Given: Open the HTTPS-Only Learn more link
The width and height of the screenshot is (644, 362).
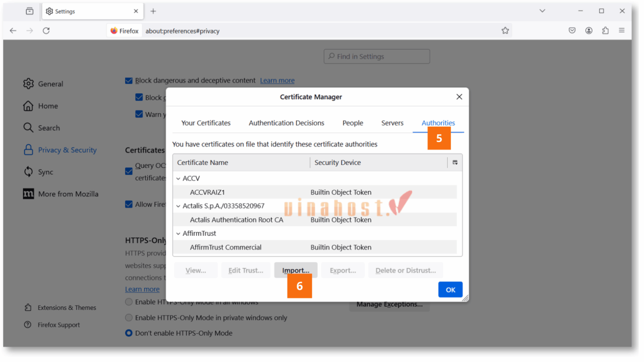Looking at the screenshot, I should click(142, 289).
